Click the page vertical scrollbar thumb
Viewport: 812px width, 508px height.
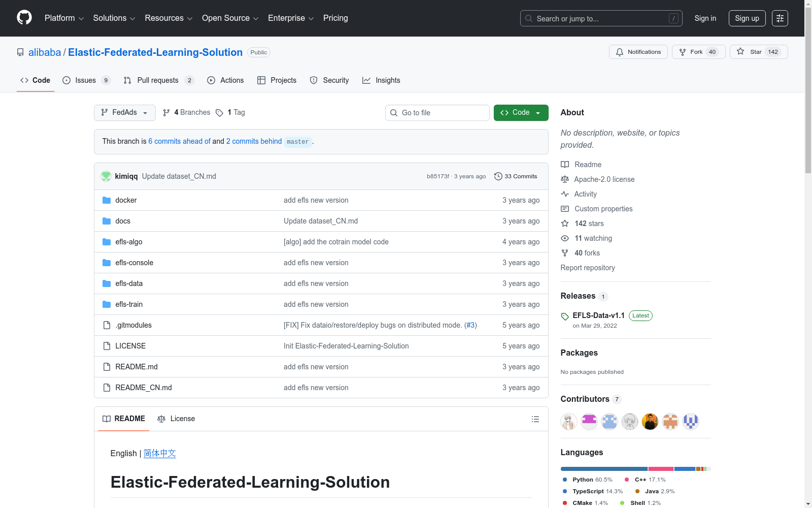tap(808, 91)
